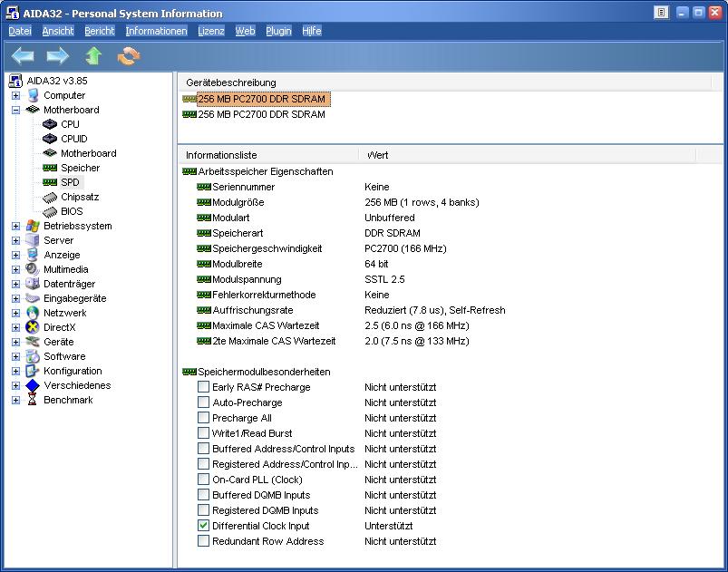Click the green up-level arrow icon

click(93, 56)
